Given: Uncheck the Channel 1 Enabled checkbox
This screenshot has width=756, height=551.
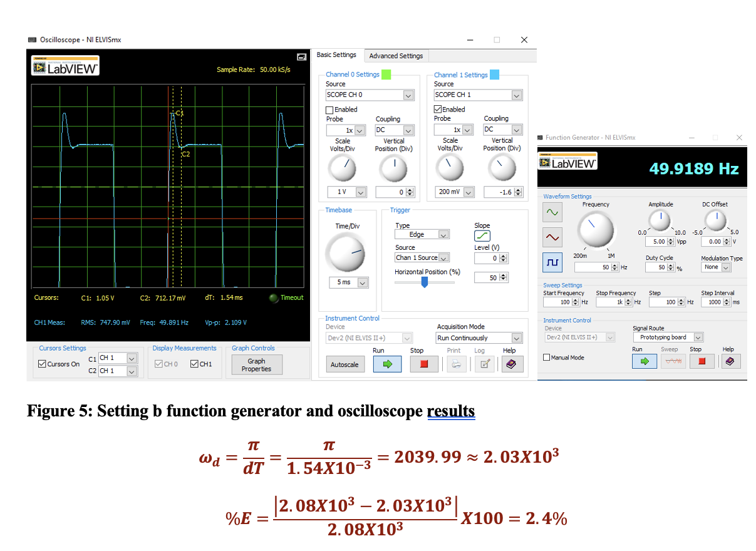Looking at the screenshot, I should pos(438,110).
